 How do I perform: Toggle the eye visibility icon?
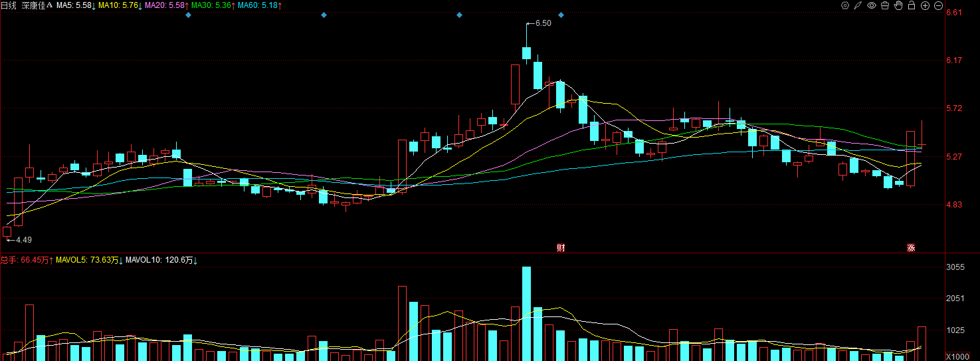point(872,5)
